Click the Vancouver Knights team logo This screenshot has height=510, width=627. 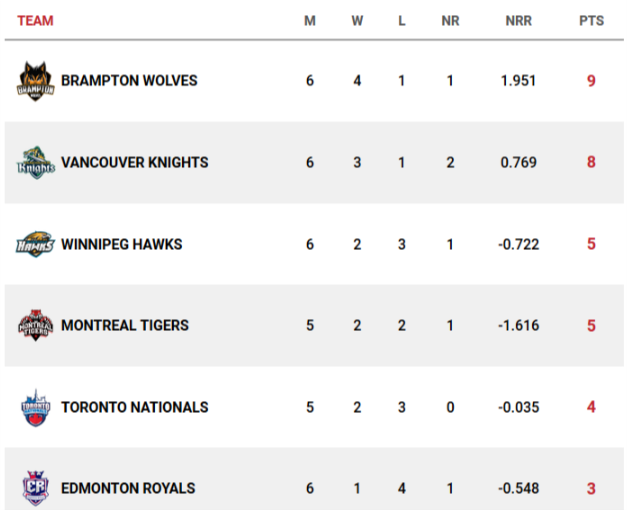[x=35, y=162]
